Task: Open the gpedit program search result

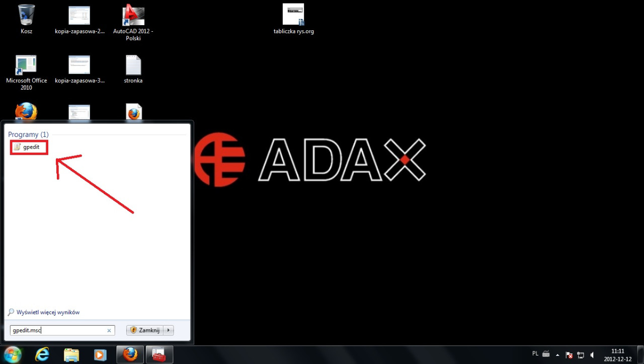Action: click(x=30, y=147)
